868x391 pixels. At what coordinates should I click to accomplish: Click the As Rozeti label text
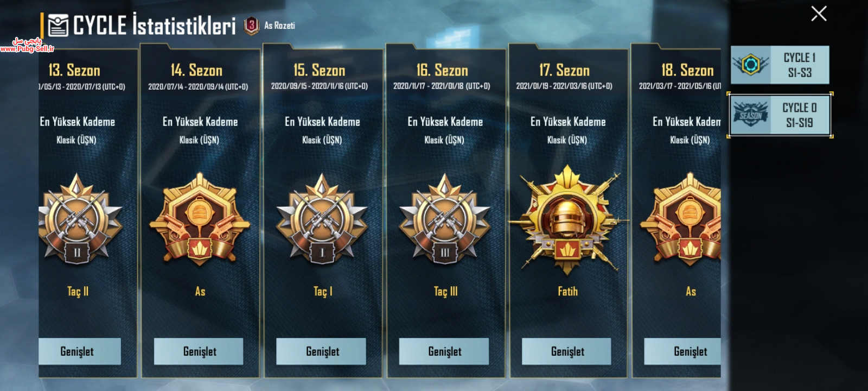click(x=279, y=26)
